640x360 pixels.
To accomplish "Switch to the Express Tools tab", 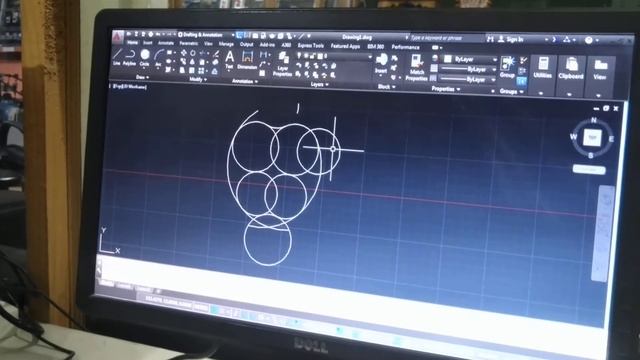I will 310,46.
